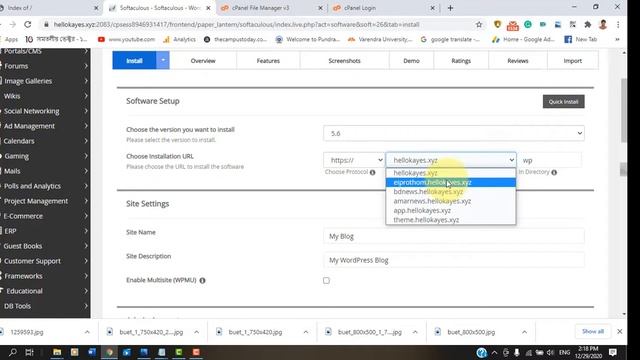Switch to the Import tab
640x360 pixels.
point(573,60)
